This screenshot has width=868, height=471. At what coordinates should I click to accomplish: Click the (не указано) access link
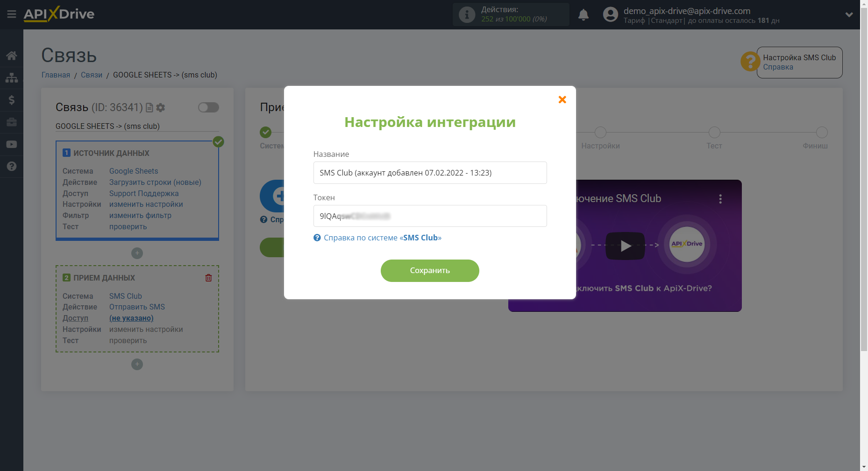pyautogui.click(x=131, y=318)
